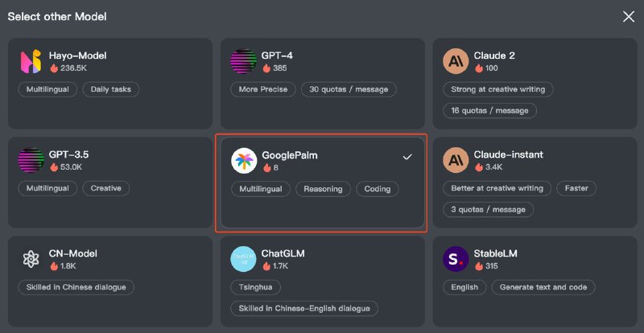This screenshot has height=333, width=644.
Task: Click the Faster tag
Action: [x=576, y=188]
